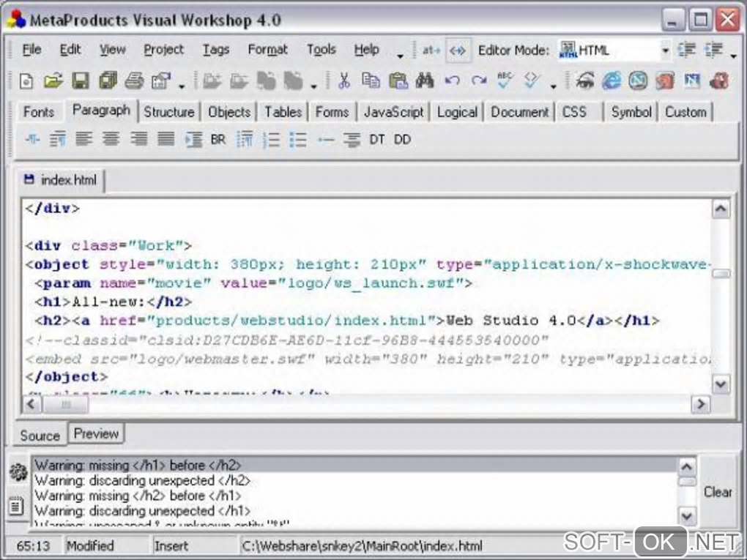Switch to the CSS tag tab
Image resolution: width=747 pixels, height=560 pixels.
tap(575, 113)
